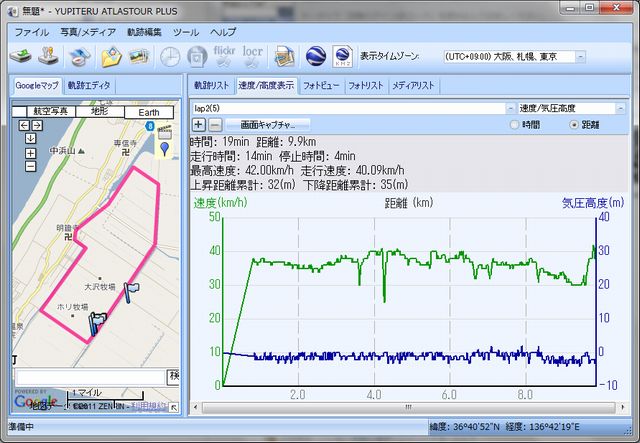Switch to the フォトビュー tab
This screenshot has width=640, height=443.
pyautogui.click(x=321, y=85)
